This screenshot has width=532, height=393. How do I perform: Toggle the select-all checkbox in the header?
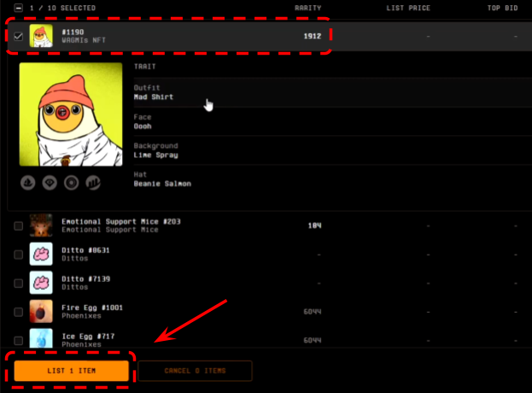[19, 8]
